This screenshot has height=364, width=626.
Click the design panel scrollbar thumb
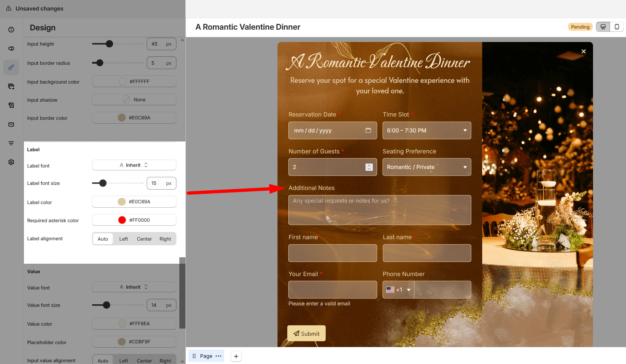coord(182,293)
